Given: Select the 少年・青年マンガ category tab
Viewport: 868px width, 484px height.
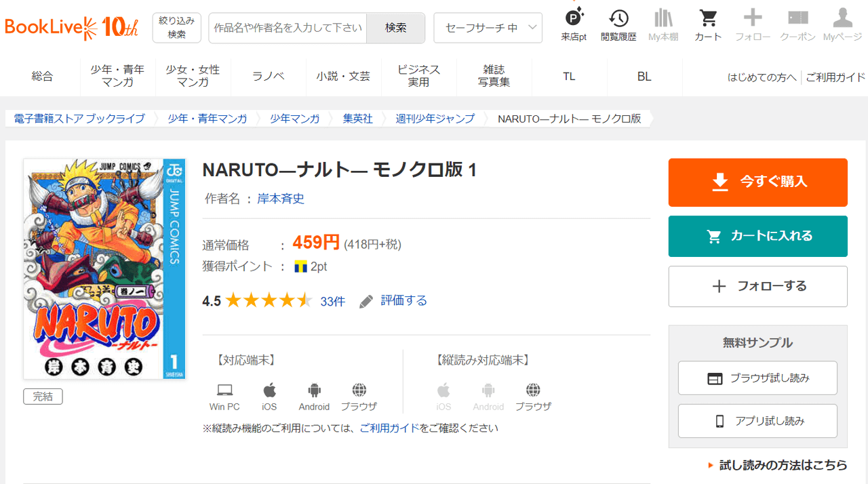Looking at the screenshot, I should [117, 76].
